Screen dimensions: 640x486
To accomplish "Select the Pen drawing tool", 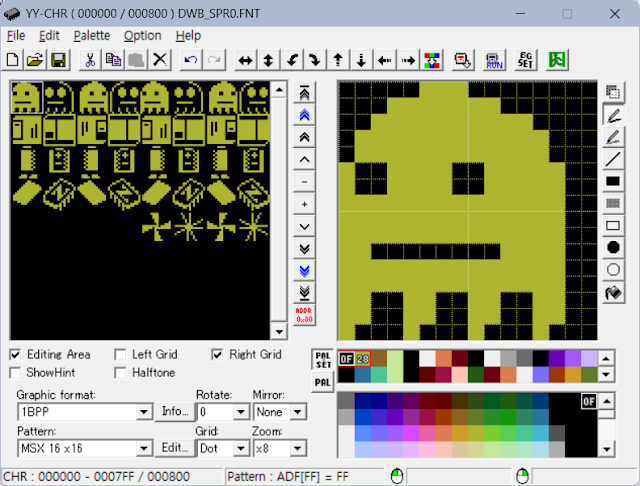I will [613, 115].
